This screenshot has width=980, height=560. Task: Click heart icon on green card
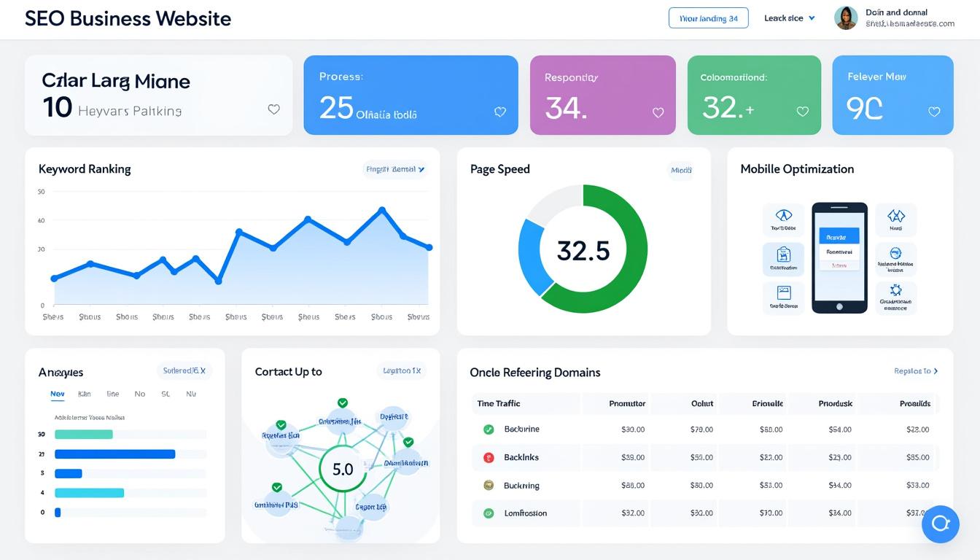803,112
